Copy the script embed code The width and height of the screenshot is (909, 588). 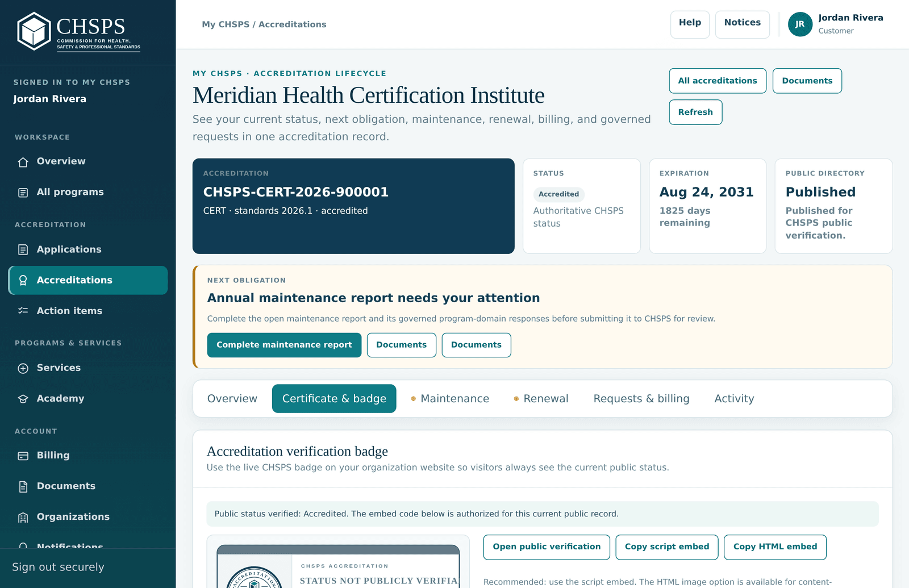[x=667, y=547]
